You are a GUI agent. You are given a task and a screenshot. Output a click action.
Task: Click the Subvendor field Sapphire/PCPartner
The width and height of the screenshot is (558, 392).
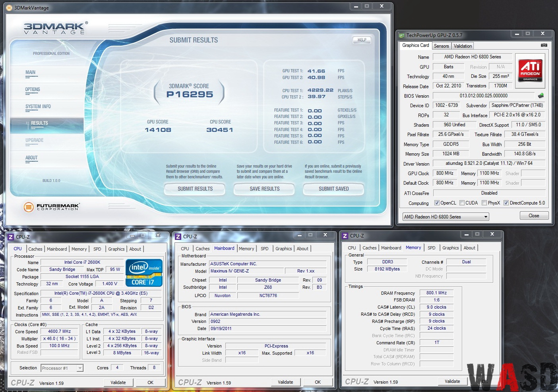pyautogui.click(x=517, y=105)
